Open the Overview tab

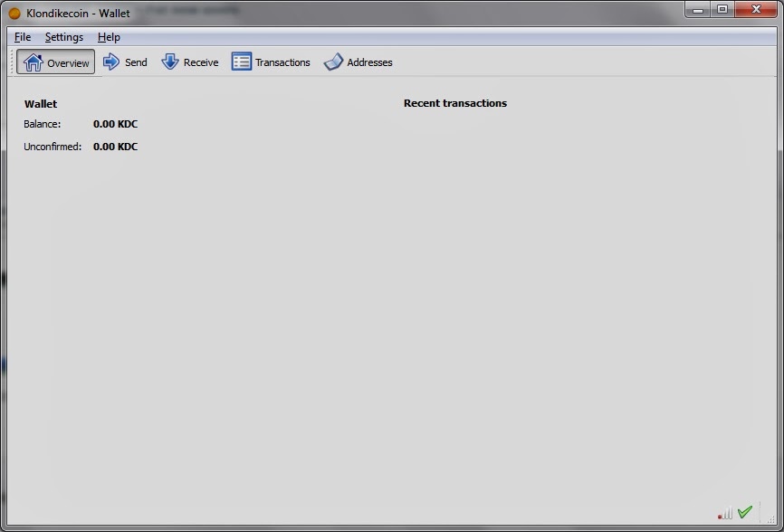click(x=55, y=62)
